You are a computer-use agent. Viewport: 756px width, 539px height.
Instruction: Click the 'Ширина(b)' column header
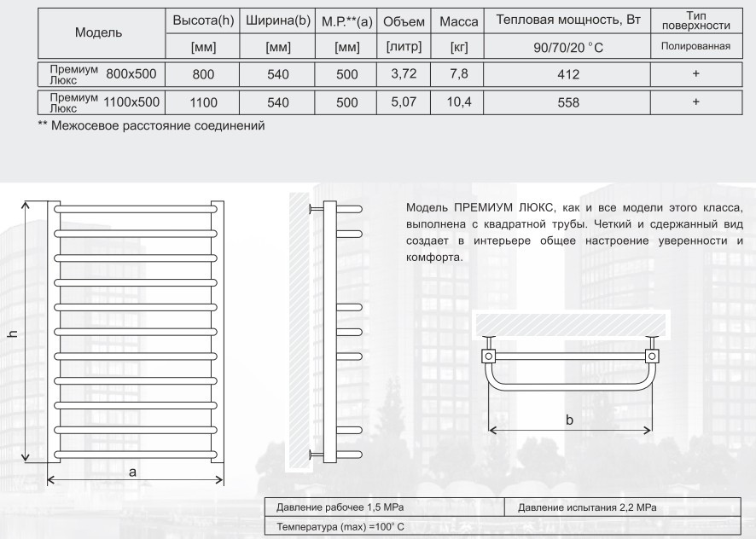click(278, 20)
